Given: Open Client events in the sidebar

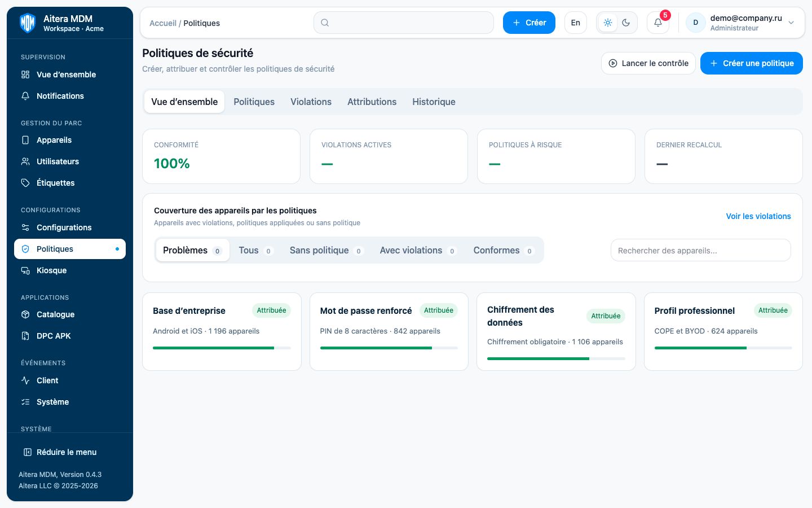Looking at the screenshot, I should click(70, 380).
